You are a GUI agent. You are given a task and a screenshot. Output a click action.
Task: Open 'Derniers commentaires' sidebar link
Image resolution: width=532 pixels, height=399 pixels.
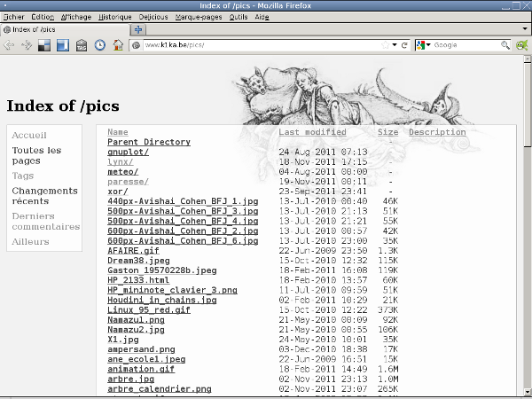point(46,221)
